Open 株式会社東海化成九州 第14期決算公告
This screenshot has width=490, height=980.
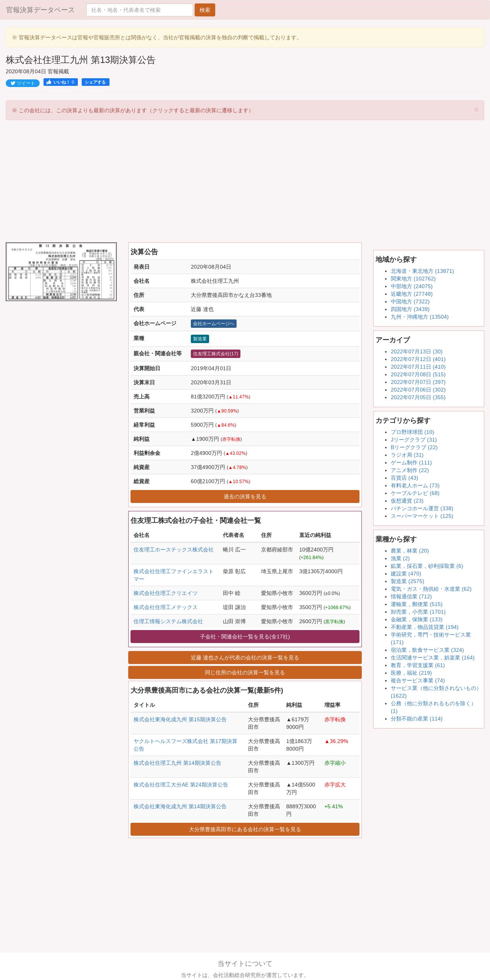(x=180, y=806)
